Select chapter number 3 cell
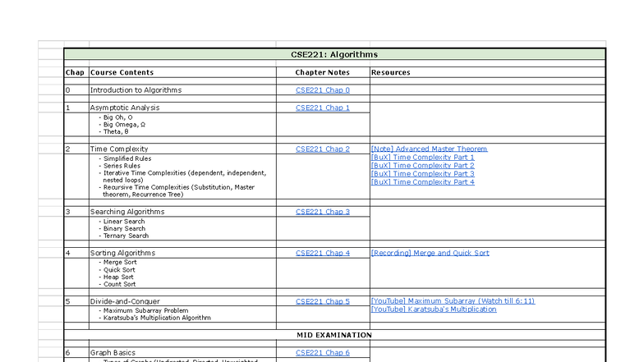Viewport: 644px width, 362px height. (76, 212)
